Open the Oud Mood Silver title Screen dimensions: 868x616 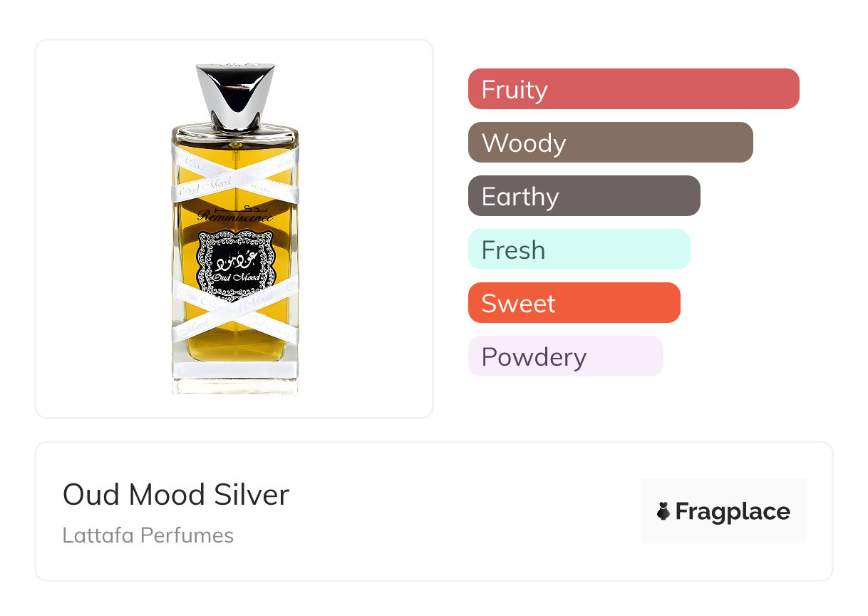(x=176, y=495)
